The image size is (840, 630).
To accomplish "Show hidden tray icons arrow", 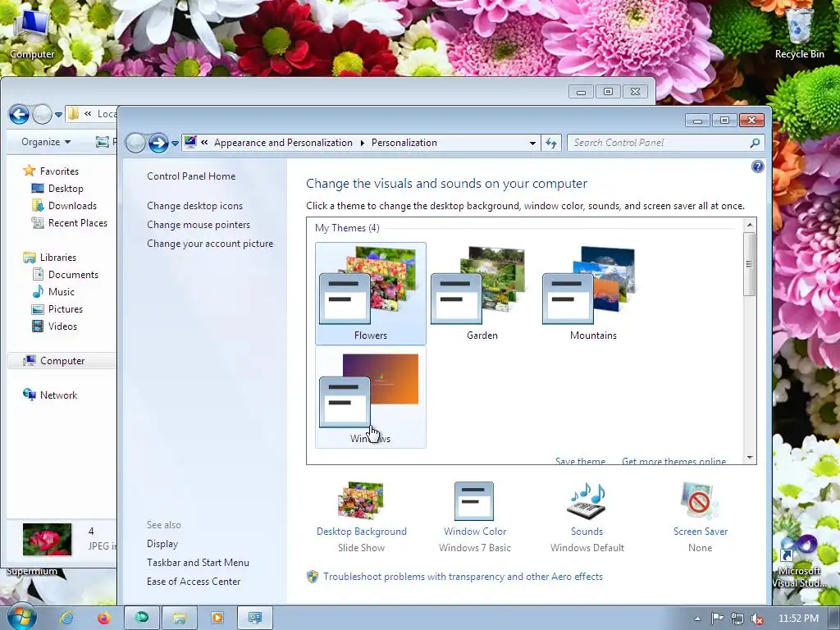I will [697, 619].
